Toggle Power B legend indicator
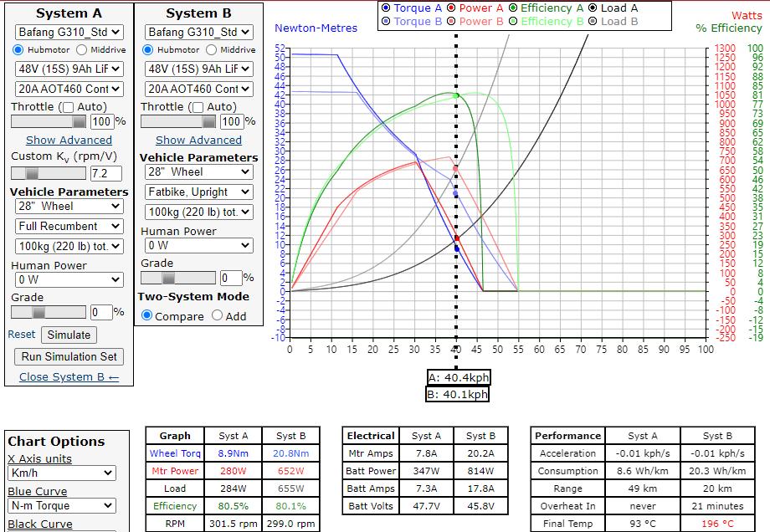The height and width of the screenshot is (532, 770). [451, 21]
